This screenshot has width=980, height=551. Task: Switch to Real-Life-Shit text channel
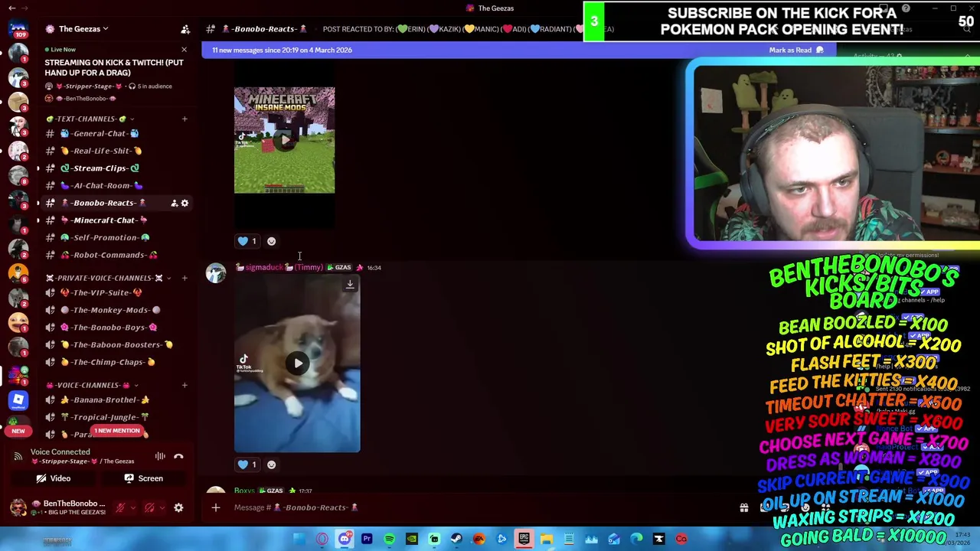[x=116, y=151]
